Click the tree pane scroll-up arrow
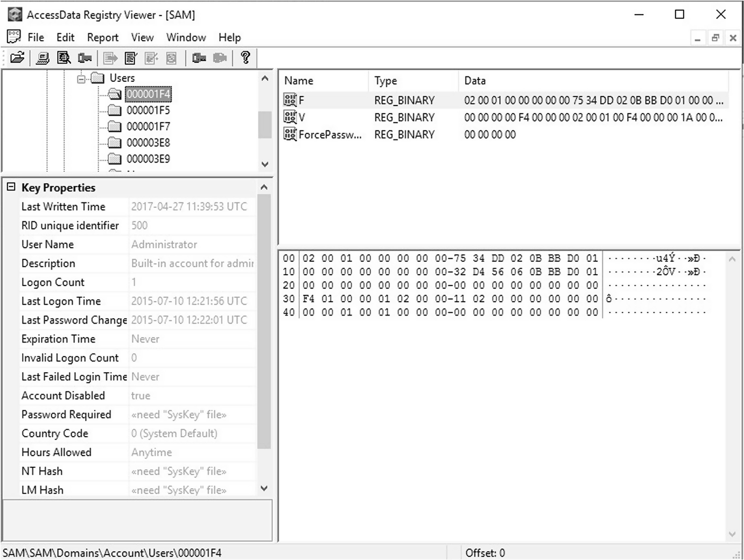 point(264,78)
